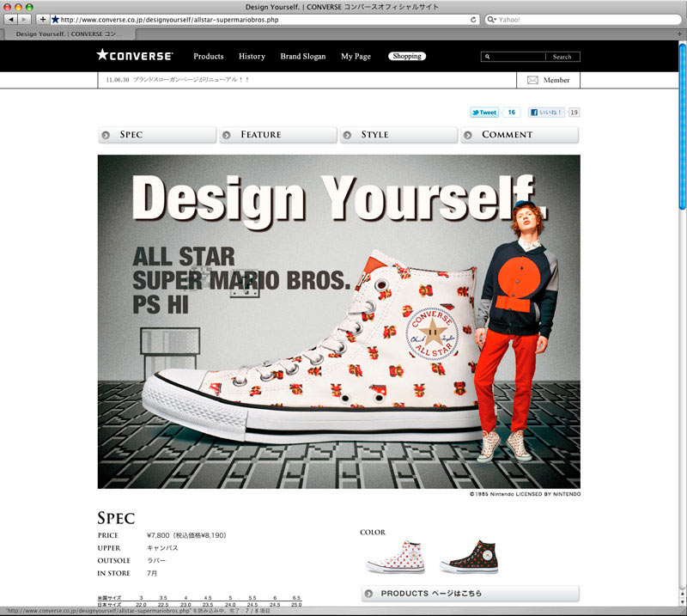
Task: Click the Facebook Like button
Action: click(x=546, y=113)
